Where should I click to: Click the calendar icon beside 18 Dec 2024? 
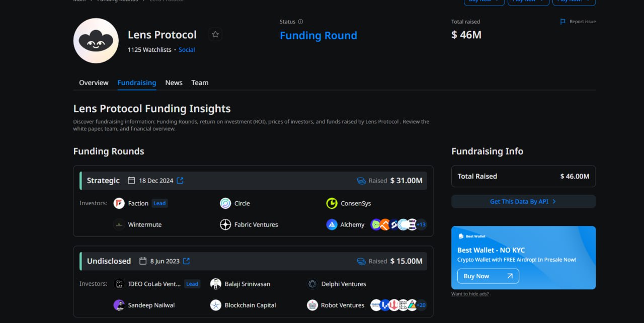point(131,181)
